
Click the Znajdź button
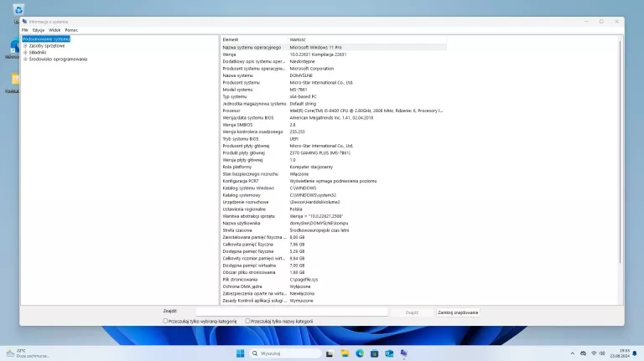pyautogui.click(x=412, y=312)
